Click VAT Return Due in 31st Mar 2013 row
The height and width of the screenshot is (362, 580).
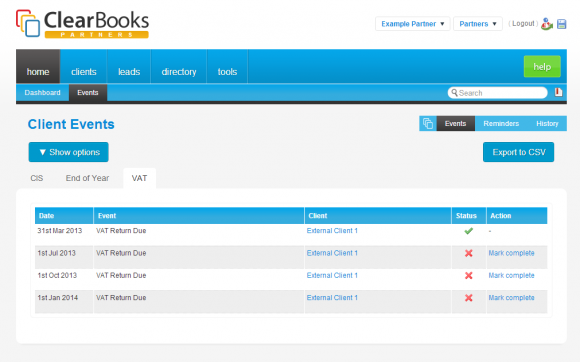(121, 231)
